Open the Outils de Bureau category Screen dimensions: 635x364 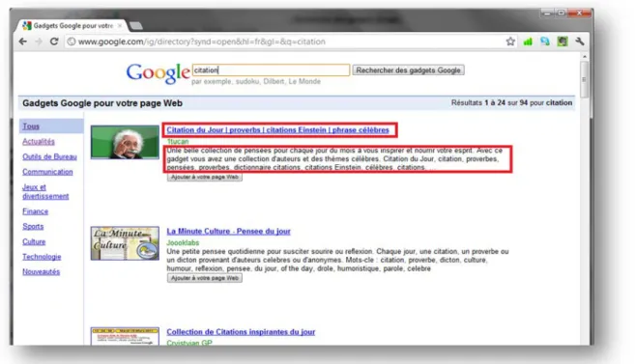click(x=49, y=156)
